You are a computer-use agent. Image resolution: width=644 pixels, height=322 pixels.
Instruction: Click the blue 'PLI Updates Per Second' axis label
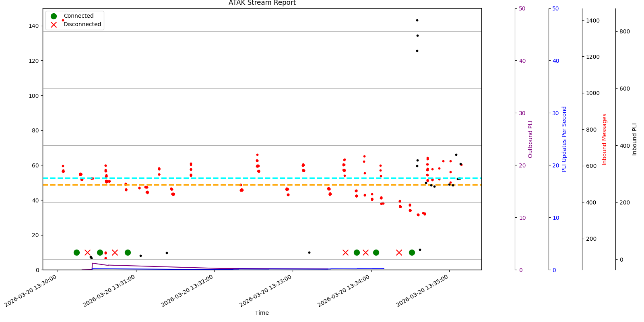coord(564,139)
